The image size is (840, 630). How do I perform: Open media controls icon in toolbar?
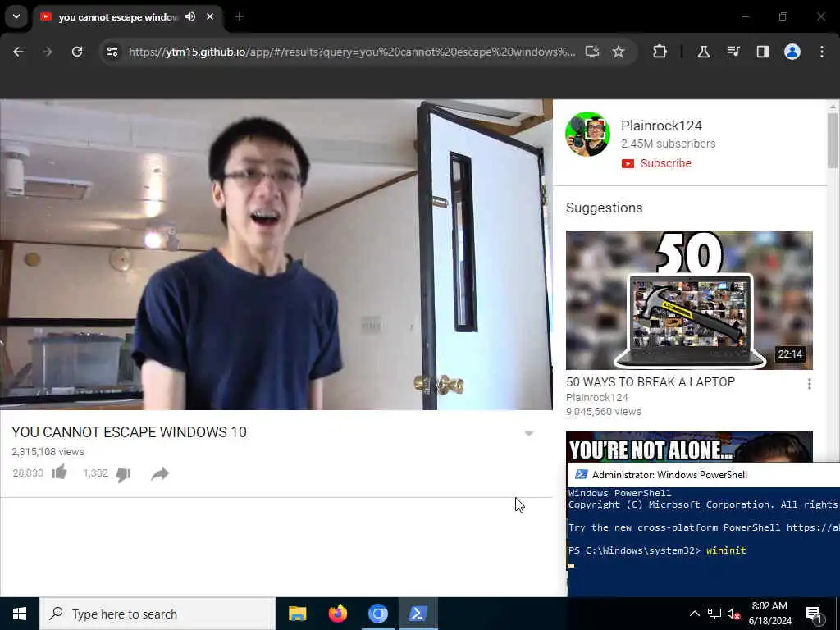click(733, 52)
